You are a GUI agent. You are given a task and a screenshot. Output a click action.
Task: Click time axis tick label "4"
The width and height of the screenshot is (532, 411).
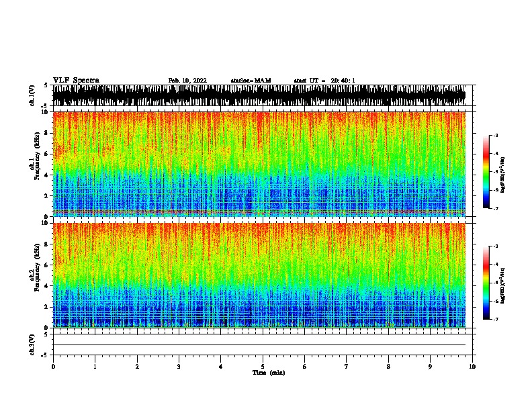[x=221, y=367]
